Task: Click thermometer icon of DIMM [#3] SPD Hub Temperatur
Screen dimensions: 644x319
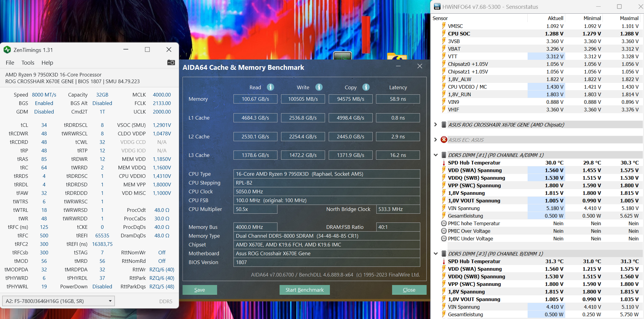Action: 444,261
